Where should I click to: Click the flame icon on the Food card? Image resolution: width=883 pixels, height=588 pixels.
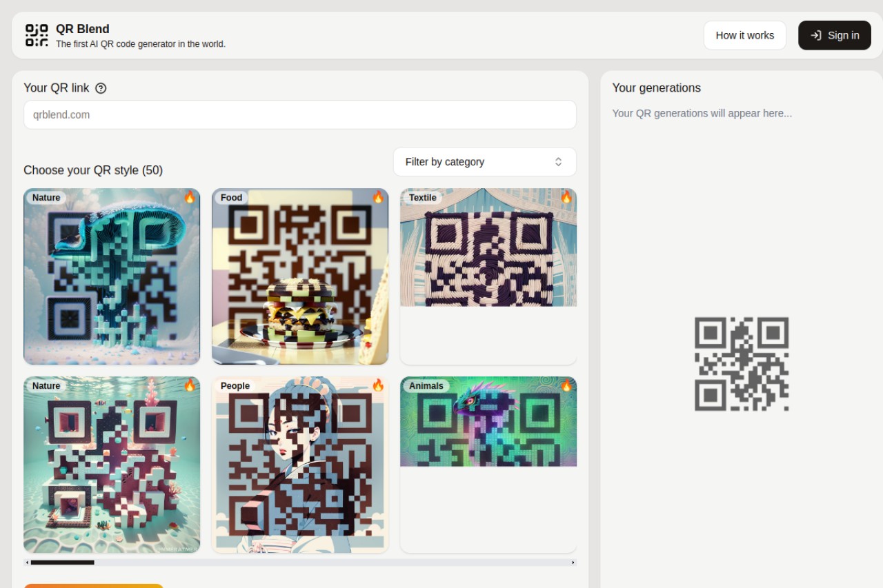[x=378, y=197]
